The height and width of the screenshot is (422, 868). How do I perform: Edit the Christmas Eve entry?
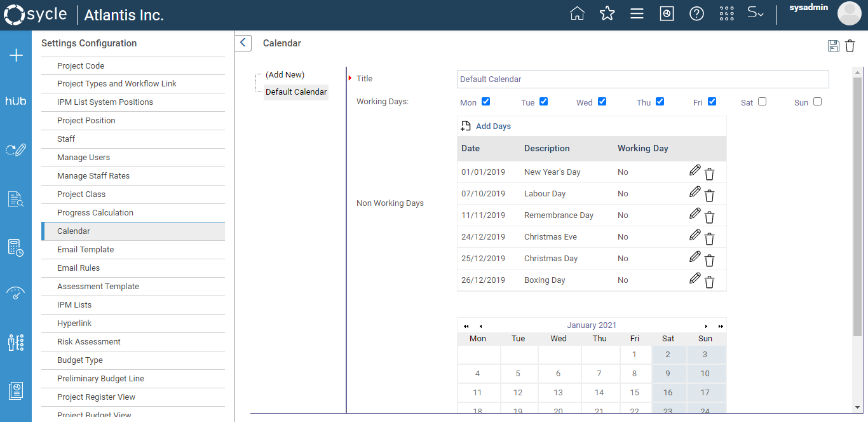coord(695,235)
